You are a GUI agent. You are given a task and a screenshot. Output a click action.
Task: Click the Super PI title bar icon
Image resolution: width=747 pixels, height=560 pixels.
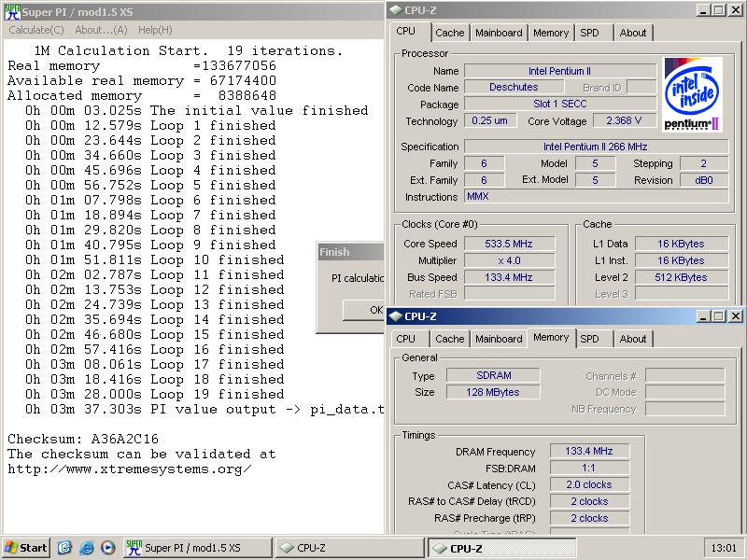point(12,12)
